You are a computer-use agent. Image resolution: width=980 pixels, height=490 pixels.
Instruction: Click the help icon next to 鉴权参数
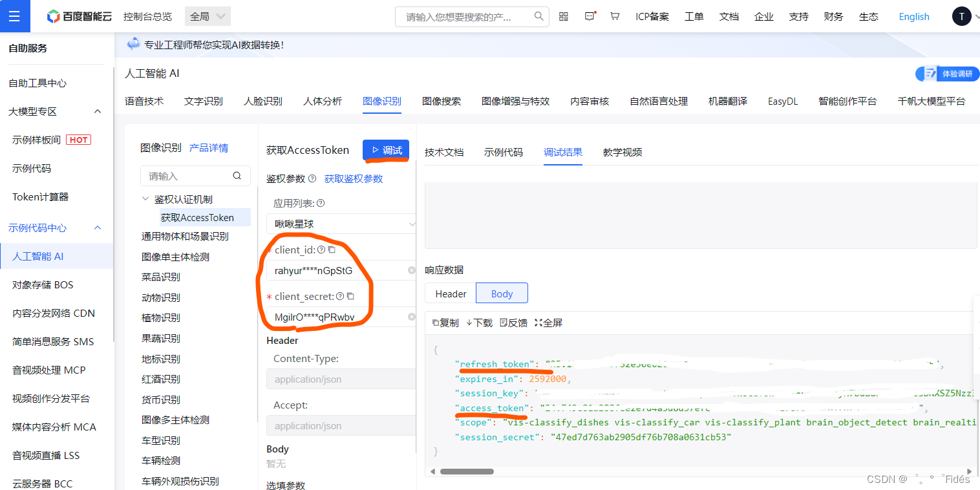tap(312, 178)
